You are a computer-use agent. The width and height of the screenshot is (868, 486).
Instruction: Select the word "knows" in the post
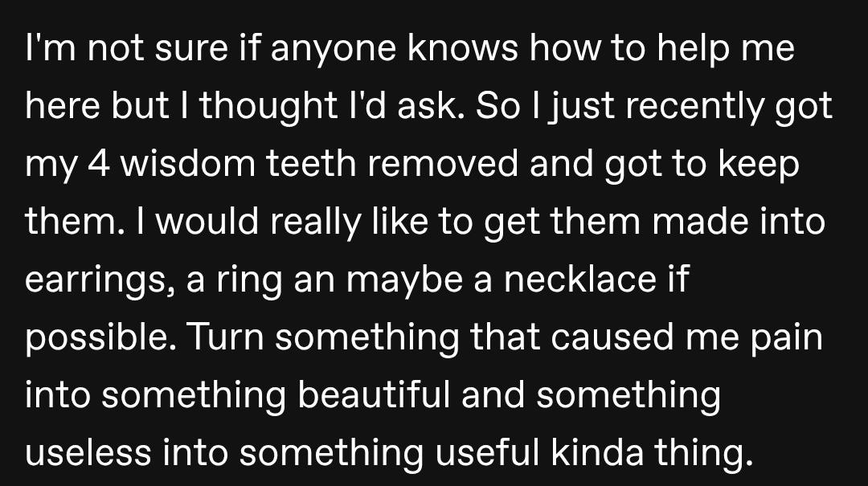[x=463, y=47]
